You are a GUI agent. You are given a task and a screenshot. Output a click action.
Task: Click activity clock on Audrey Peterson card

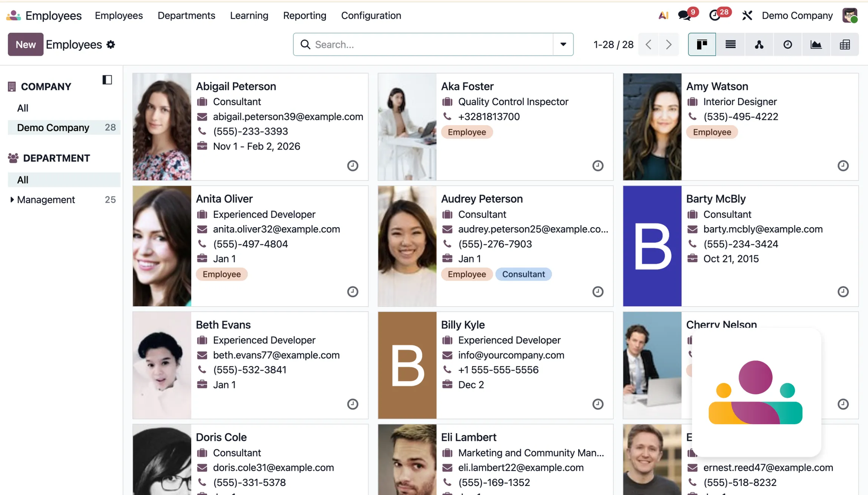pyautogui.click(x=598, y=292)
